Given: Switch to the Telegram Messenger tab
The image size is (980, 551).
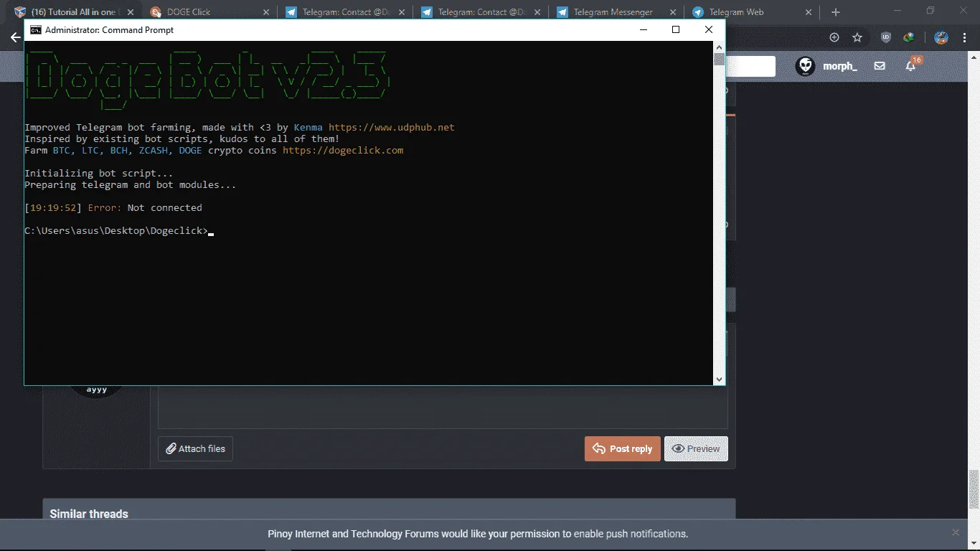Looking at the screenshot, I should click(616, 12).
